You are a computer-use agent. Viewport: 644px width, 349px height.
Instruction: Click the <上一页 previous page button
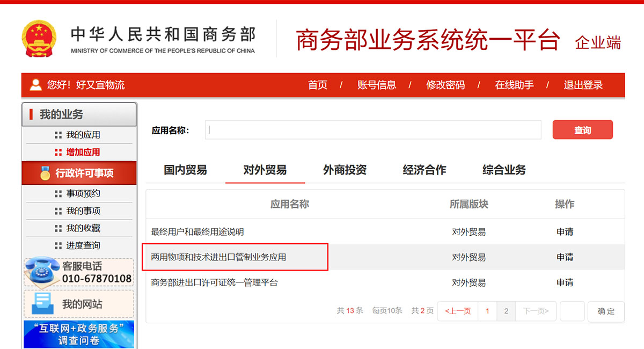[458, 311]
